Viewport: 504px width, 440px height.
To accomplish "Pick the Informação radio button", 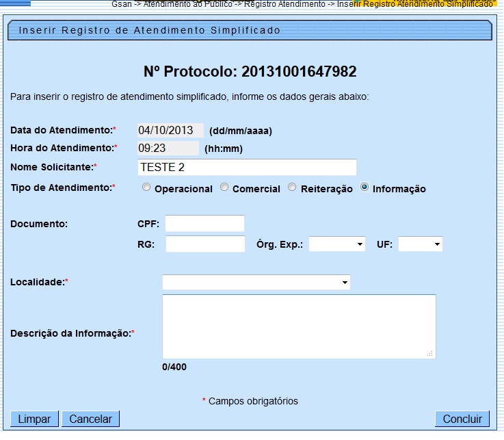I will [364, 187].
